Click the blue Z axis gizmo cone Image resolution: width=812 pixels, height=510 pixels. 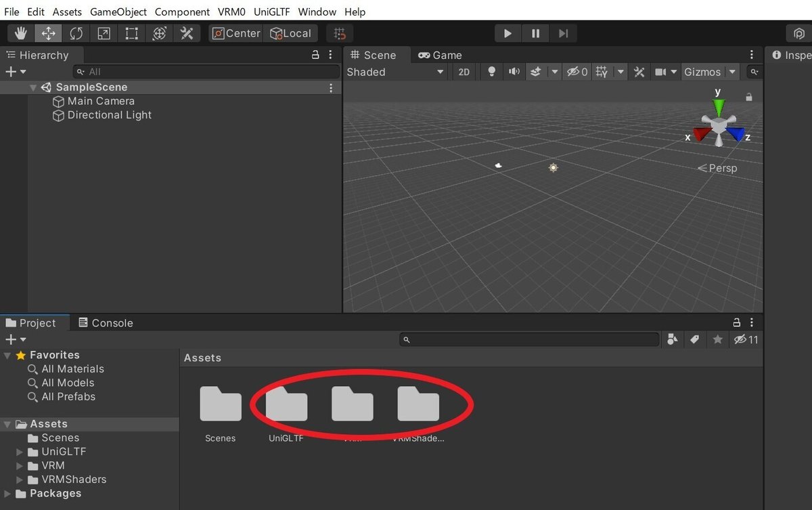coord(736,134)
